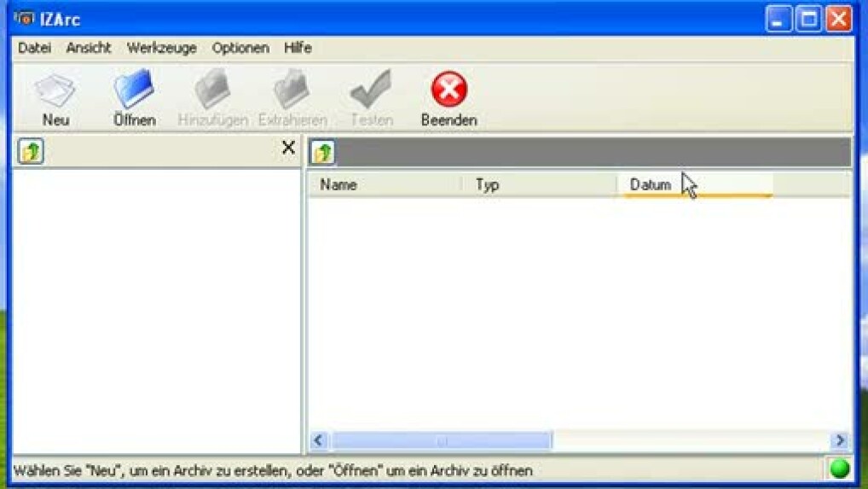Open the Datei menu
The height and width of the screenshot is (489, 868).
tap(34, 48)
